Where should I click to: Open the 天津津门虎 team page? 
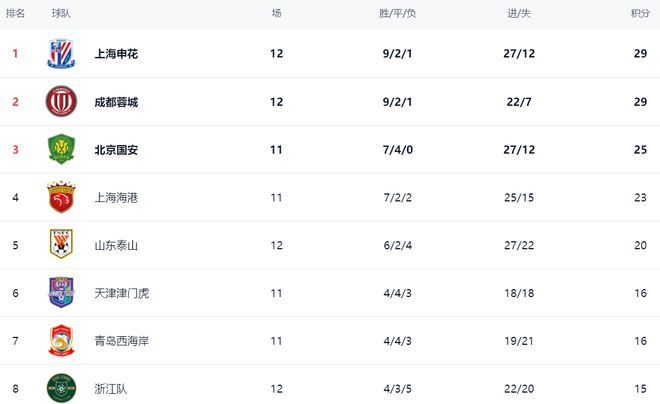coord(122,293)
